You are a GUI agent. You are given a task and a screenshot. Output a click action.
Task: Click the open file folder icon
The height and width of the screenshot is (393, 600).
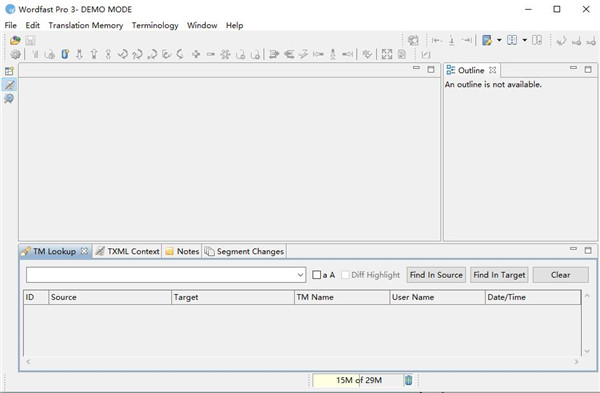(x=15, y=40)
